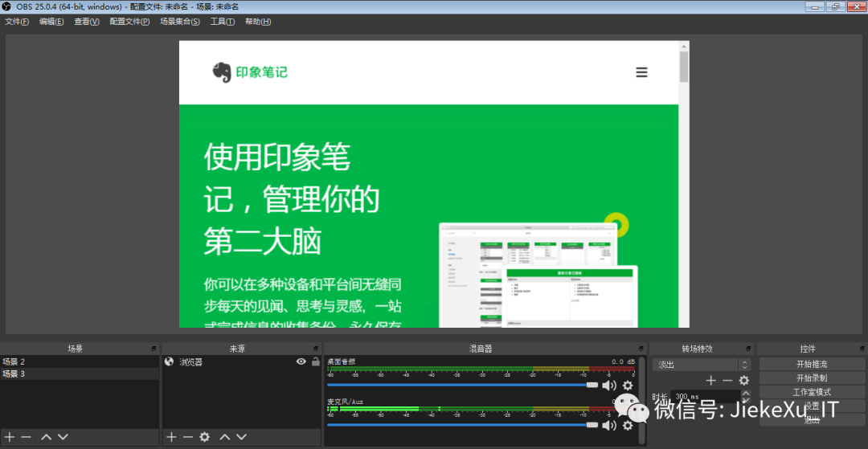Remove transition with minus icon

tap(727, 381)
